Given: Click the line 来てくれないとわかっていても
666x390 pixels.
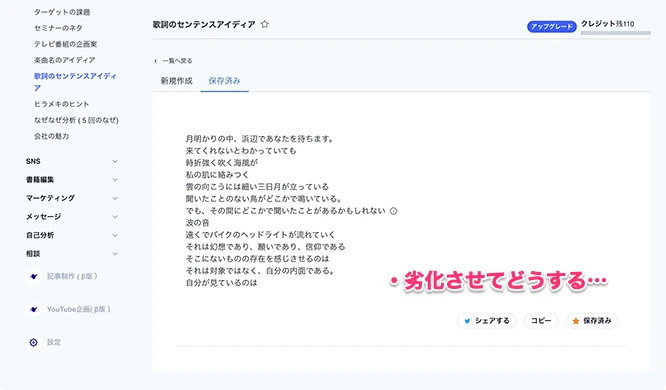Looking at the screenshot, I should 241,151.
